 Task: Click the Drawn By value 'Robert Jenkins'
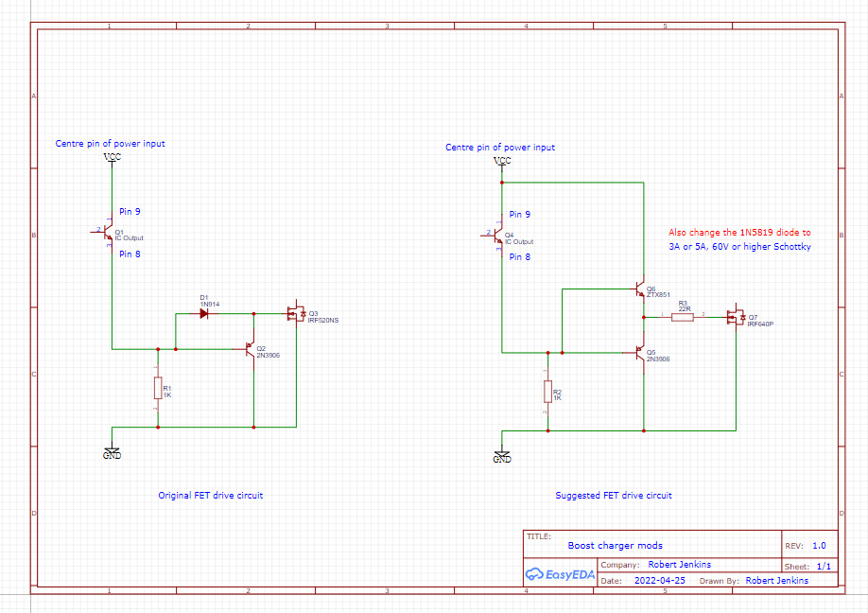click(776, 580)
